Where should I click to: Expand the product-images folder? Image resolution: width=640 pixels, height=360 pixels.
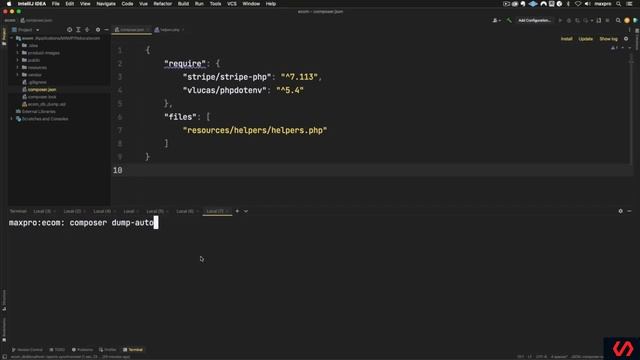click(18, 53)
